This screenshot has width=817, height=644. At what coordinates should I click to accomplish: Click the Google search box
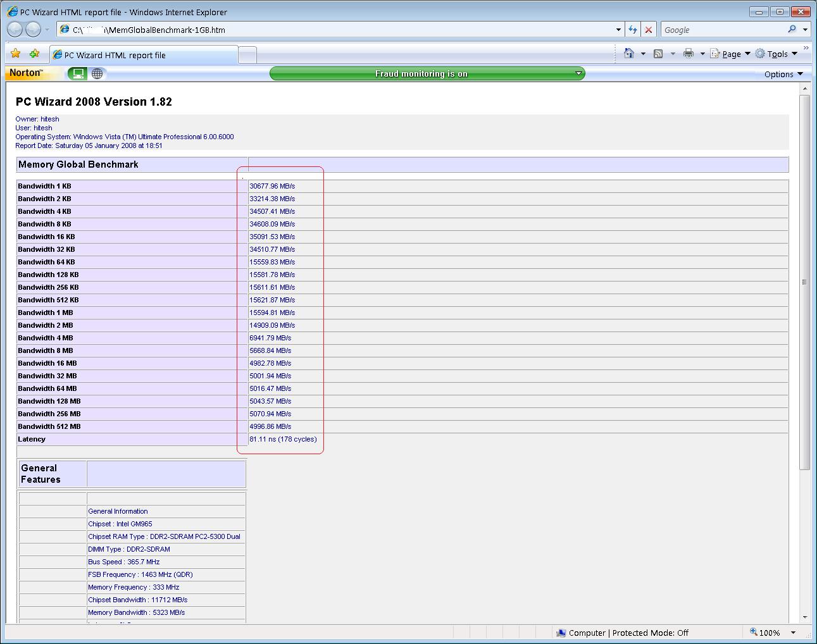[x=721, y=30]
